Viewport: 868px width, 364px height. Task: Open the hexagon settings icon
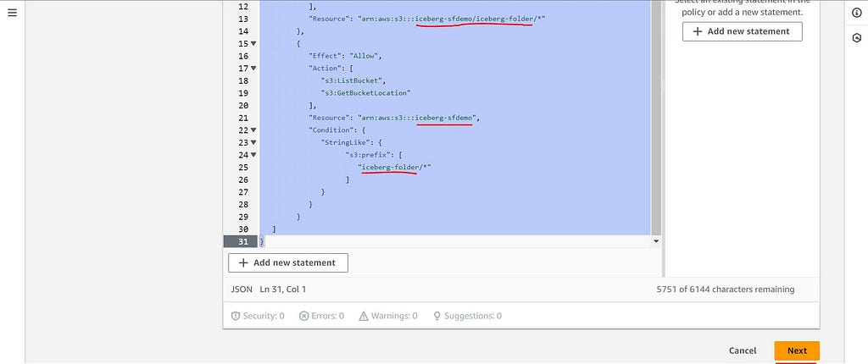pyautogui.click(x=856, y=37)
